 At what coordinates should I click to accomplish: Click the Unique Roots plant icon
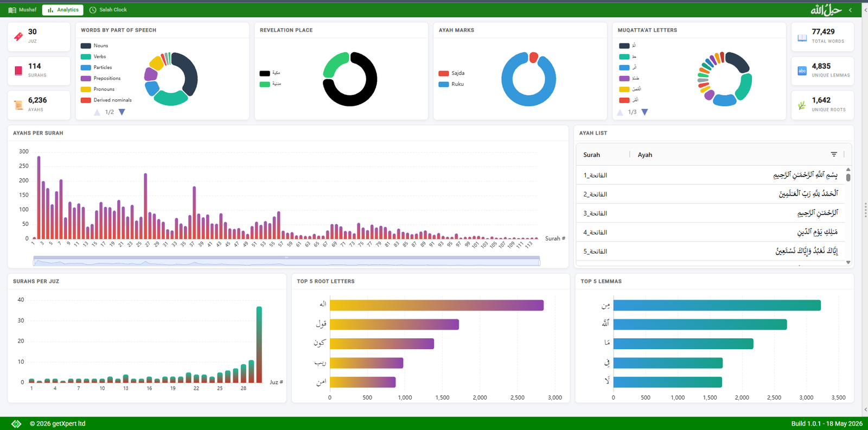click(x=802, y=105)
